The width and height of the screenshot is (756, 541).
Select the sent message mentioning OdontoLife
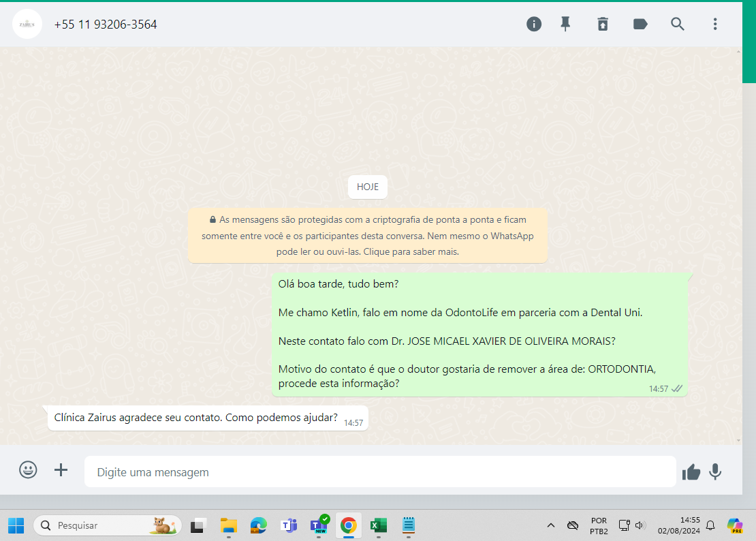coord(479,335)
